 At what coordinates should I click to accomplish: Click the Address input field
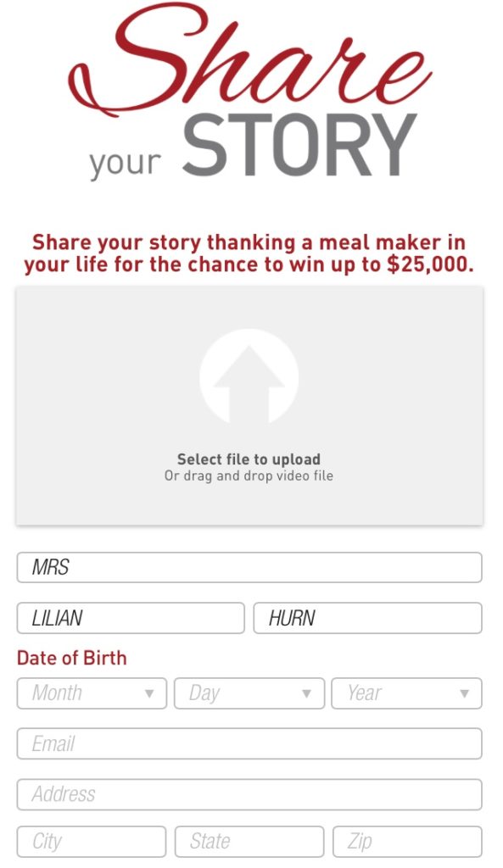[x=249, y=794]
